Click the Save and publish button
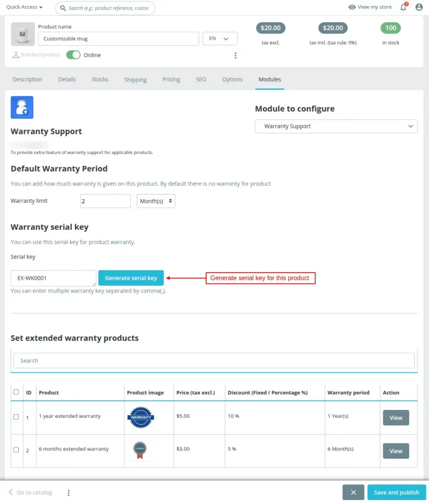 (397, 492)
